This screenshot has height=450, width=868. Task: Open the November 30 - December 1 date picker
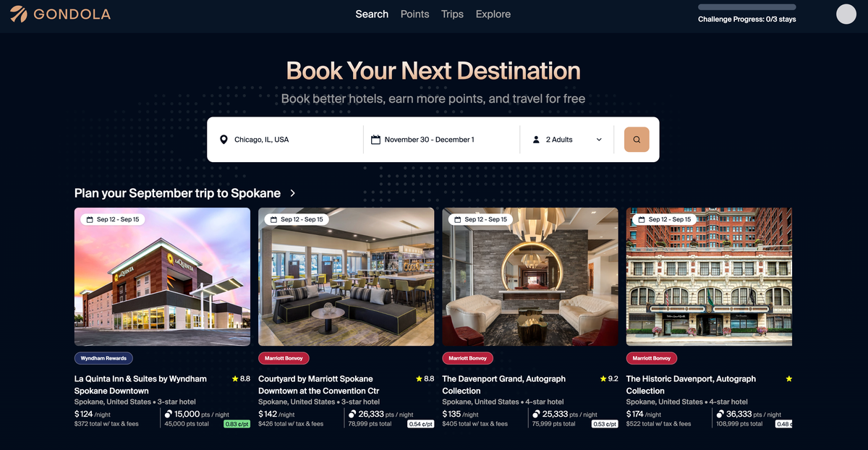pyautogui.click(x=442, y=140)
